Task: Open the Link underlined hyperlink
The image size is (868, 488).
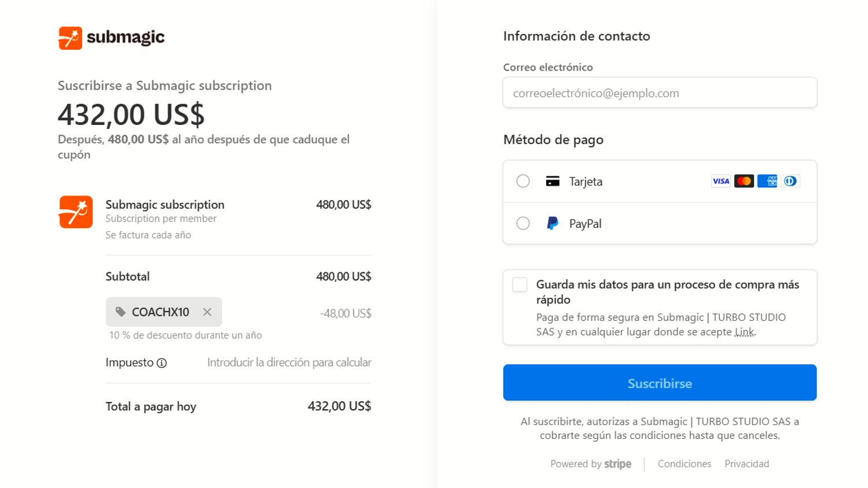Action: (x=744, y=332)
